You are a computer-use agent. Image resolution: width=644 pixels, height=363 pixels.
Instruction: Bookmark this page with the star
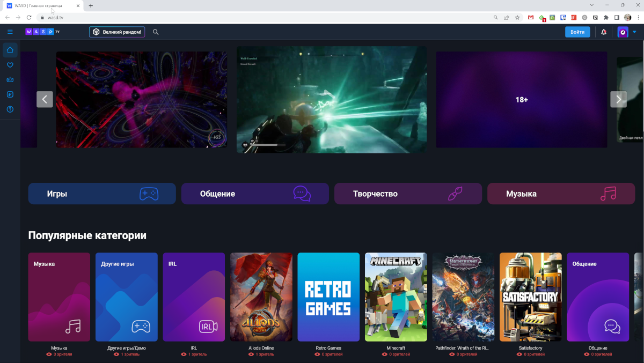coord(517,17)
